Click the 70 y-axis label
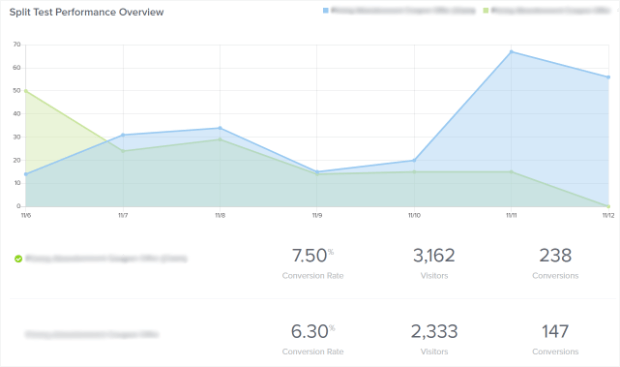The image size is (620, 367). pyautogui.click(x=17, y=44)
